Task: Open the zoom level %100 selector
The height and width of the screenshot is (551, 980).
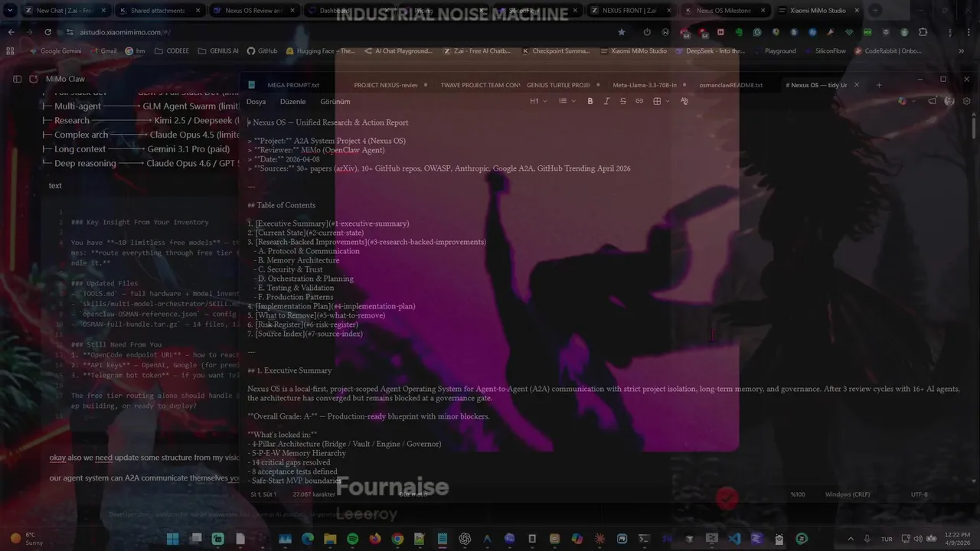Action: coord(798,494)
